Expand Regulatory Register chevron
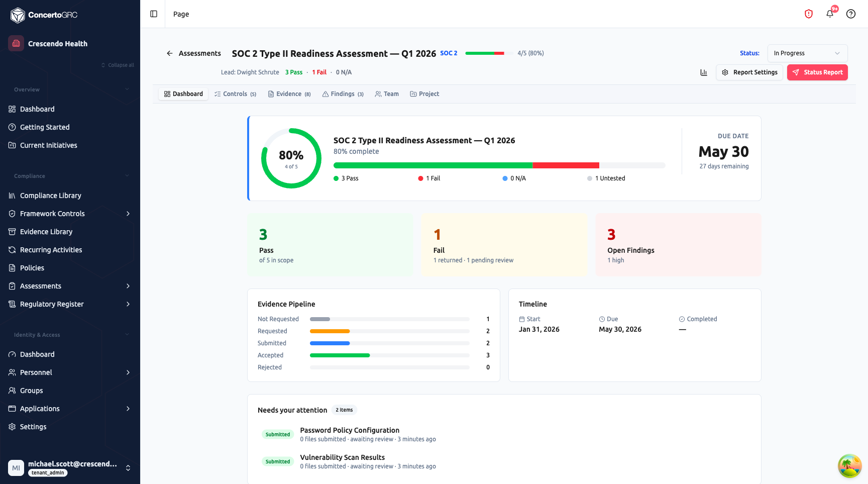 128,304
